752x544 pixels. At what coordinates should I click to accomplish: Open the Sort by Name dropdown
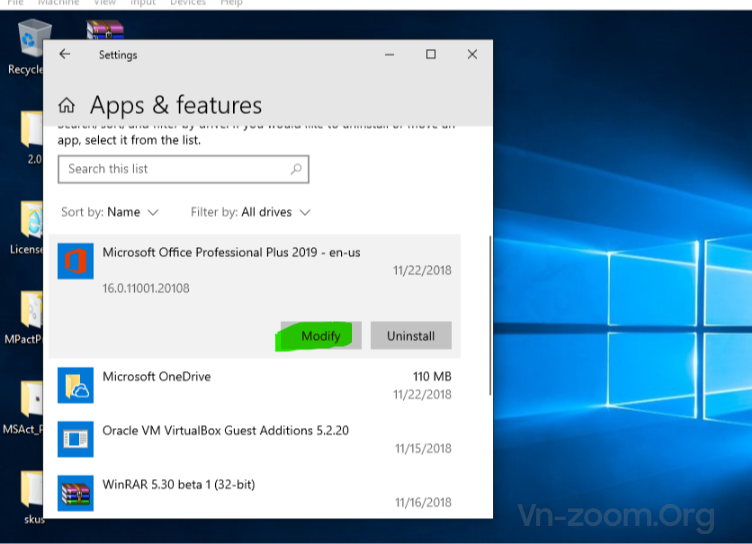coord(110,212)
